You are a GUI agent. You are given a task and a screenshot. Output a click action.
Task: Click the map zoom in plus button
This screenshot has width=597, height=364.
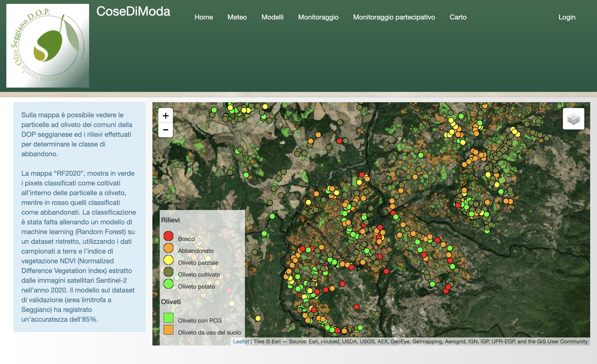point(166,116)
